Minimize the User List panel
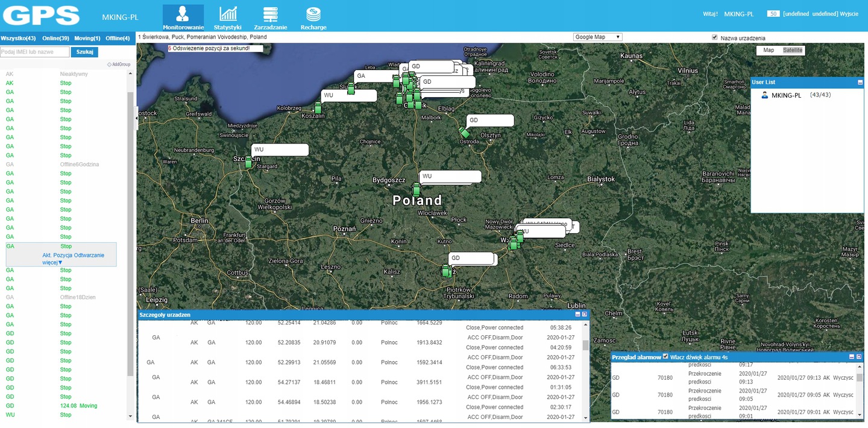 [860, 82]
